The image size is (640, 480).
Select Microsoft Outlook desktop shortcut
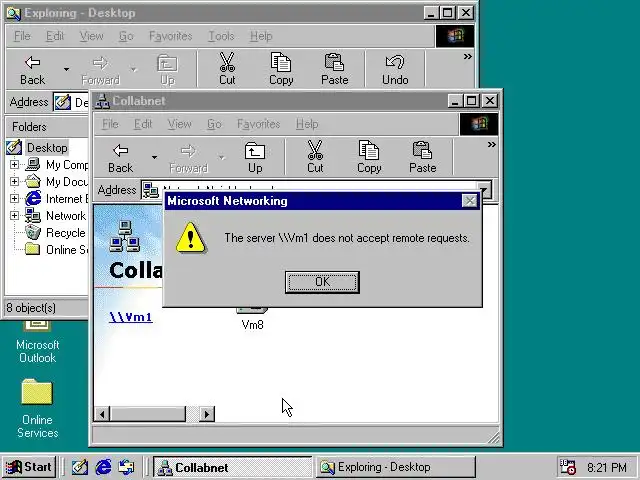38,343
